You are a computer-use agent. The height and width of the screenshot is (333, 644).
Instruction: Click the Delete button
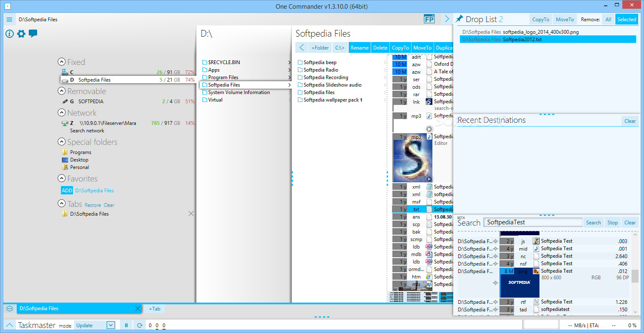click(x=380, y=47)
